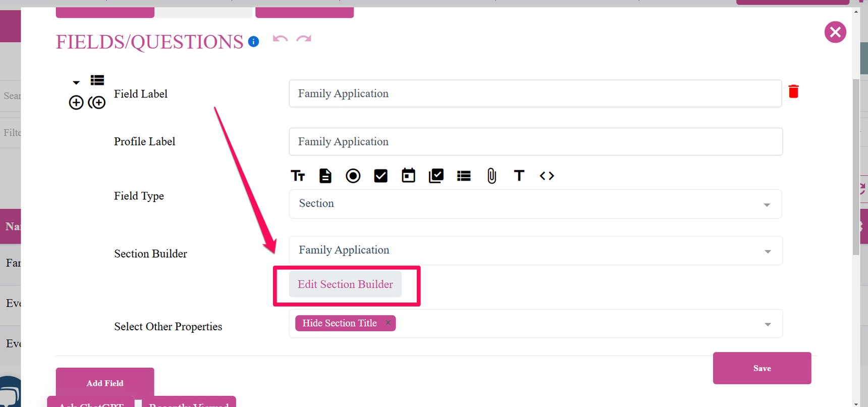Screen dimensions: 868x407
Task: Delete the Family Application field
Action: click(793, 91)
